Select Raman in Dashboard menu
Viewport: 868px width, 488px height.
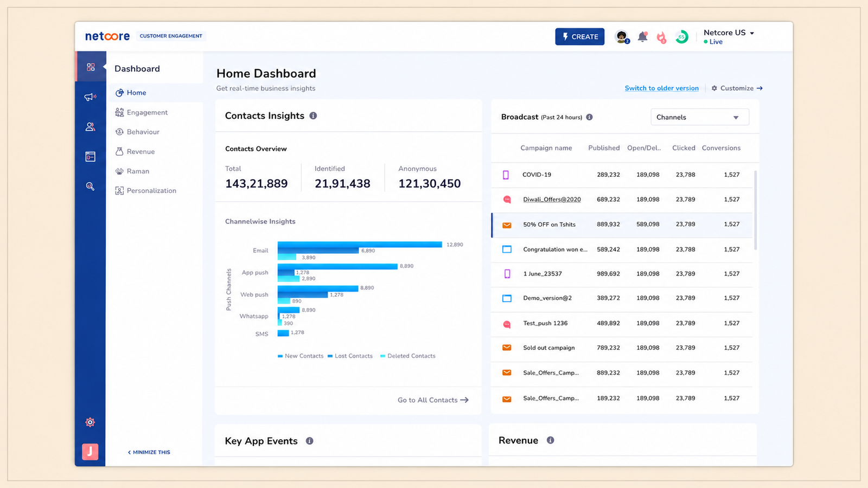[x=138, y=171]
